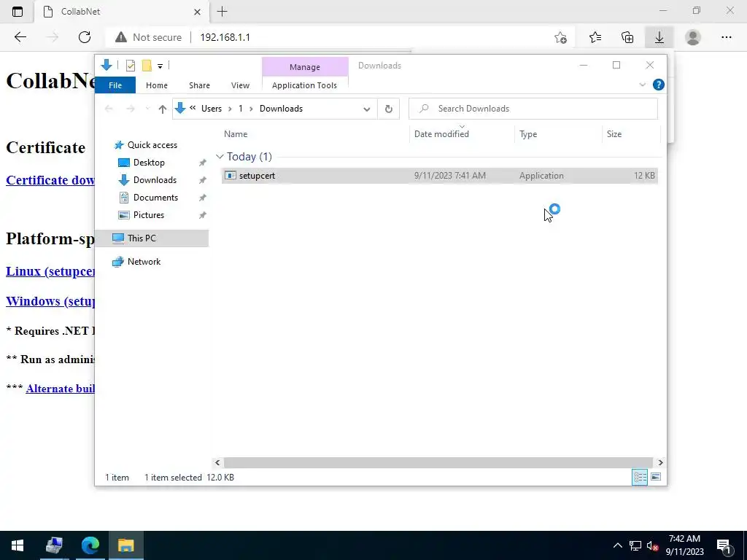Open the taskbar clock and date
The image size is (747, 560).
point(684,545)
